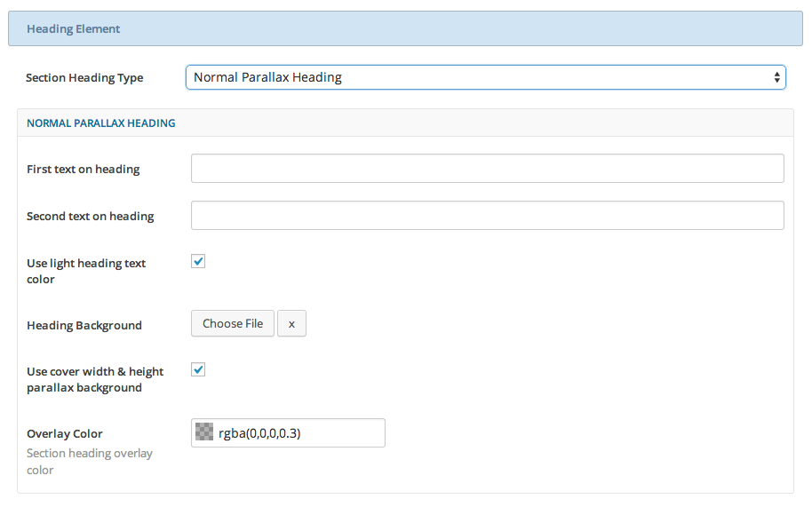Click the dropdown arrows on heading type select
812x507 pixels.
coord(777,77)
